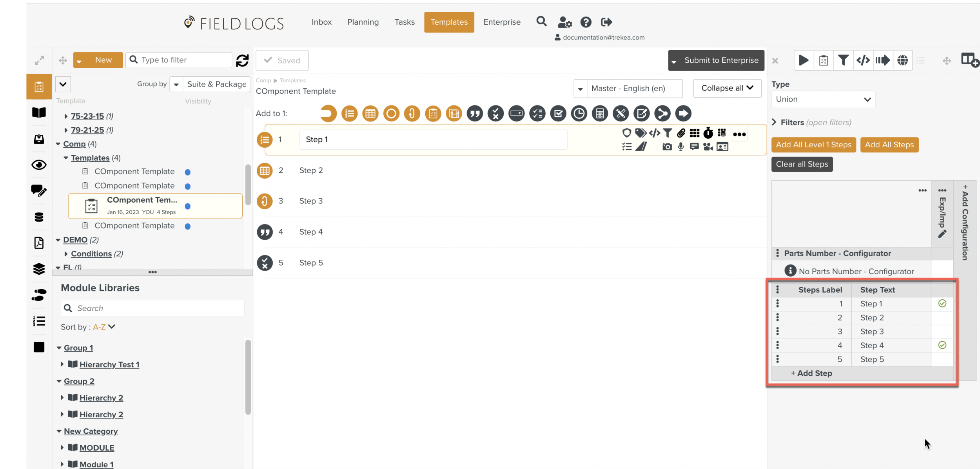Toggle the eye icon in the left sidebar
The width and height of the screenshot is (980, 469).
click(39, 165)
